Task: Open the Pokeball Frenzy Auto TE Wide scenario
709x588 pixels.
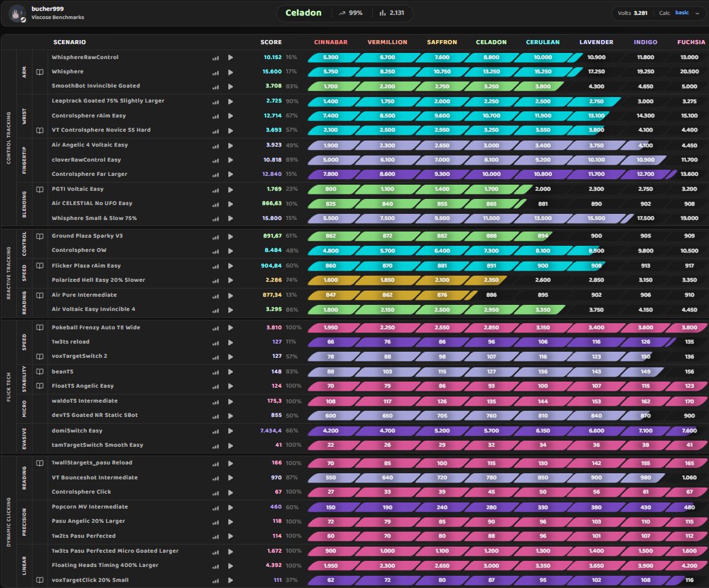Action: pos(96,327)
